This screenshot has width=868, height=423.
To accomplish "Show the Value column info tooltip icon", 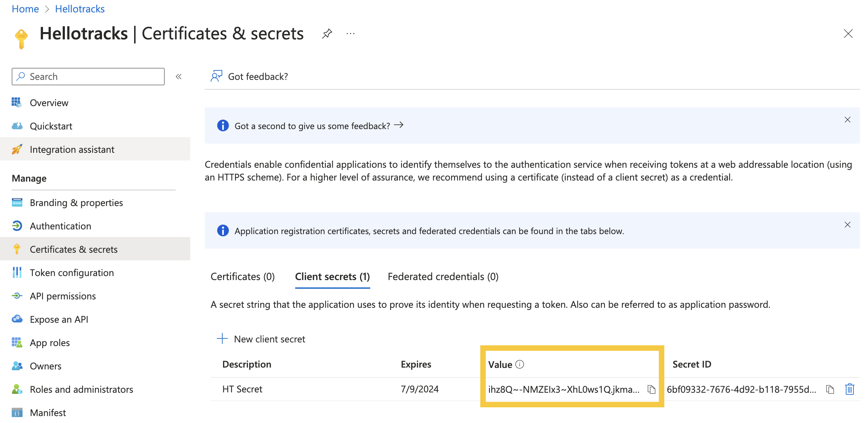I will coord(520,364).
